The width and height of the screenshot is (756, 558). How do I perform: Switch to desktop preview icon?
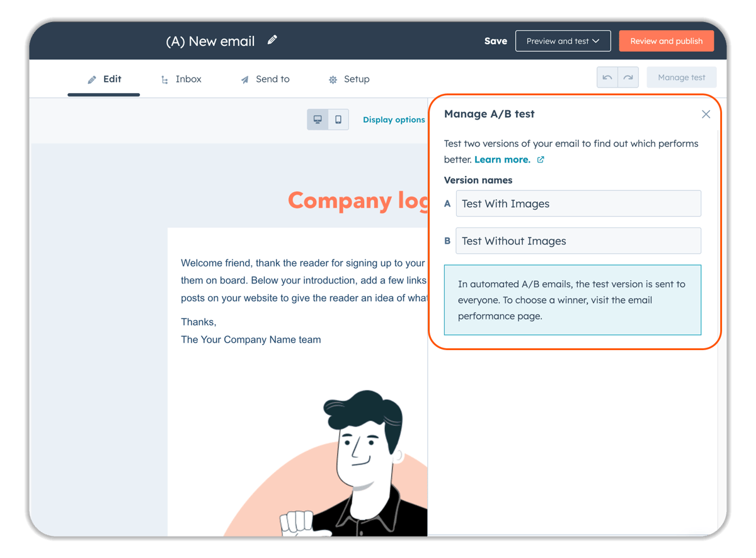click(318, 120)
